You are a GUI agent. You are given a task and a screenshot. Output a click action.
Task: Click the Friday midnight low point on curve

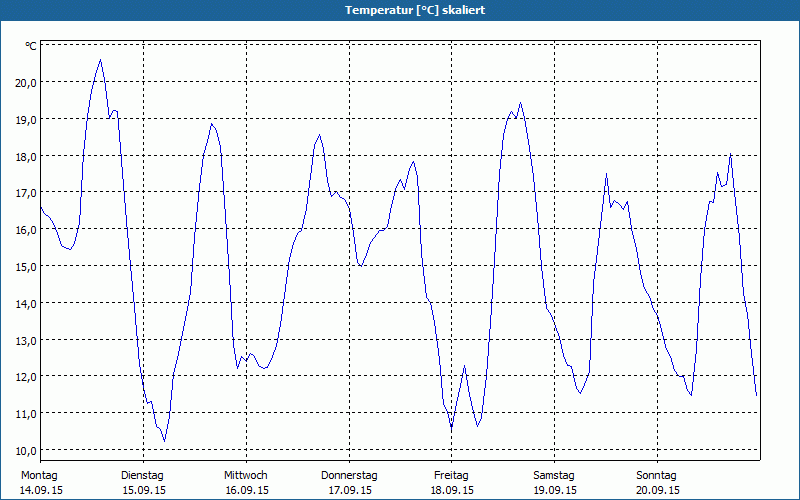click(x=452, y=429)
